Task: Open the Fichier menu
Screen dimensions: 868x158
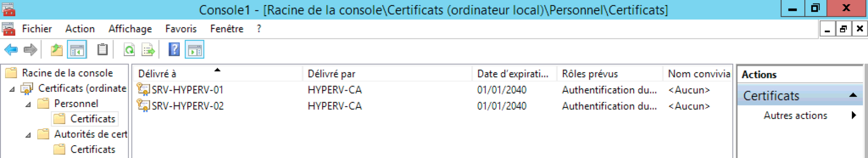Action: point(37,29)
